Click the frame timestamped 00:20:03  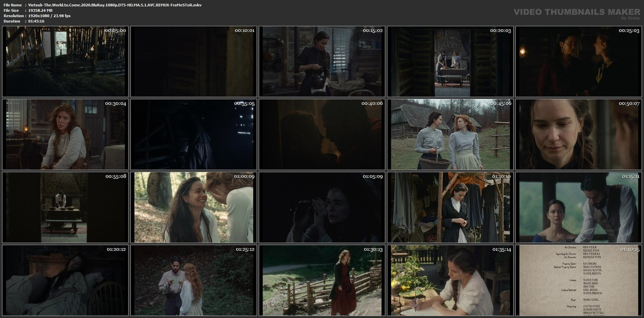[450, 61]
